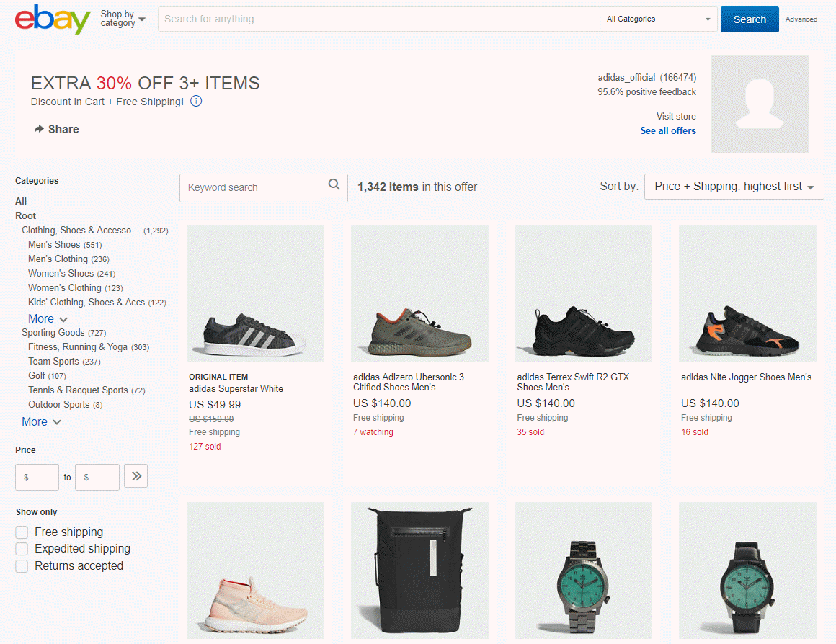Select the Root category
The width and height of the screenshot is (836, 644).
[26, 215]
